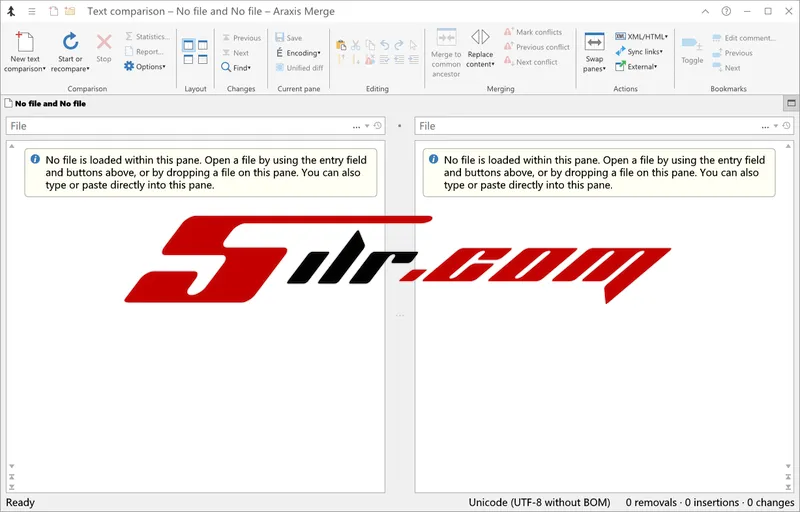Click the left pane scroll-up arrow
The image size is (800, 512).
click(x=12, y=146)
